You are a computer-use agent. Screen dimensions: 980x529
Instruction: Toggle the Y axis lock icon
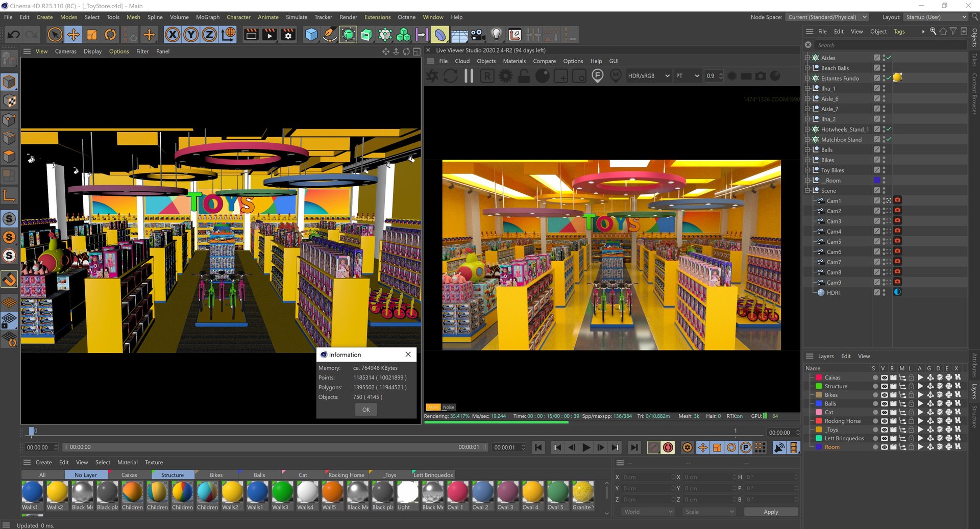[191, 35]
